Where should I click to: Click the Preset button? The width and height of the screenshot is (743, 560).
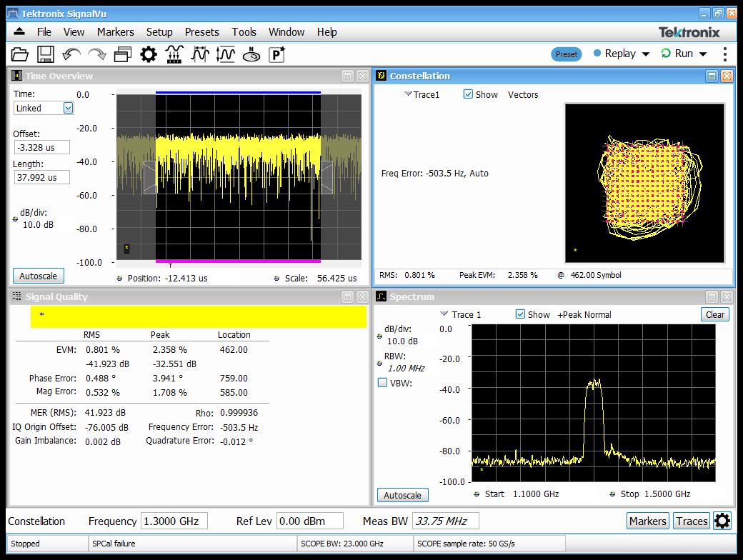567,54
